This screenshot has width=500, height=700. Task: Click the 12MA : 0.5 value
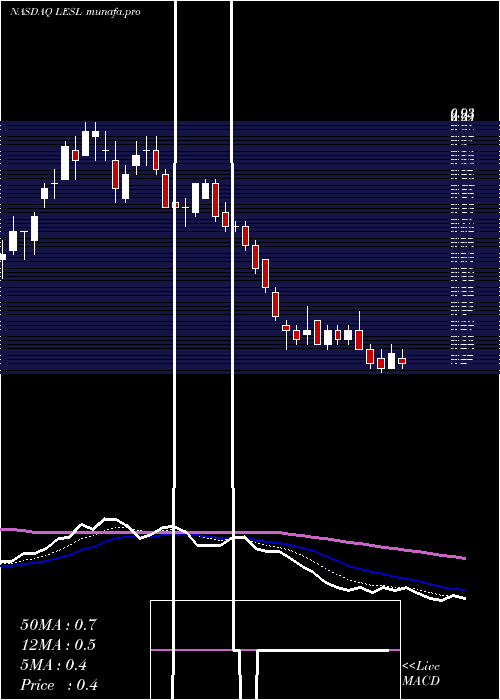pos(58,645)
